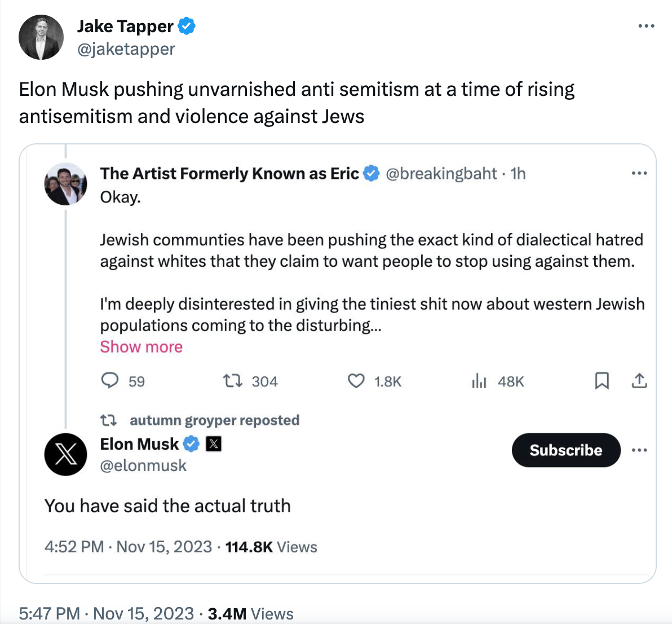The width and height of the screenshot is (672, 624).
Task: Click the share icon on the quoted tweet
Action: [x=639, y=381]
